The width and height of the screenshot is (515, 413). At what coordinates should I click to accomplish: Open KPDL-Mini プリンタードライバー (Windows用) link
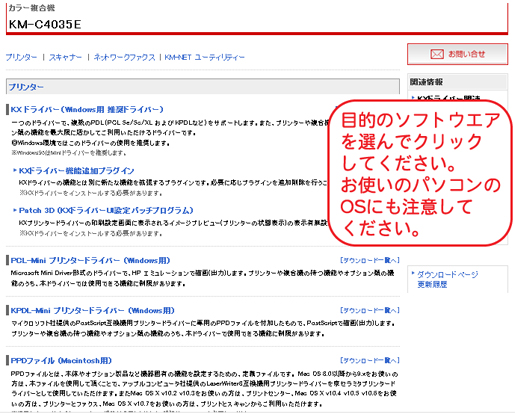coord(93,310)
